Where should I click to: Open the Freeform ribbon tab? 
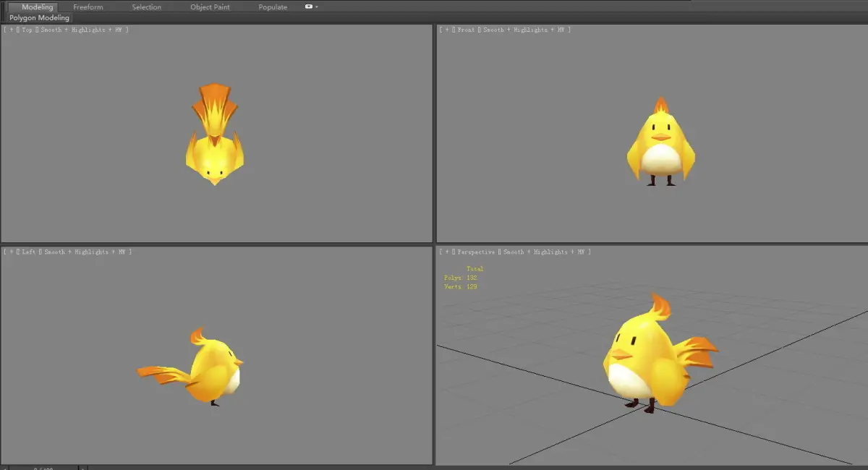tap(88, 7)
